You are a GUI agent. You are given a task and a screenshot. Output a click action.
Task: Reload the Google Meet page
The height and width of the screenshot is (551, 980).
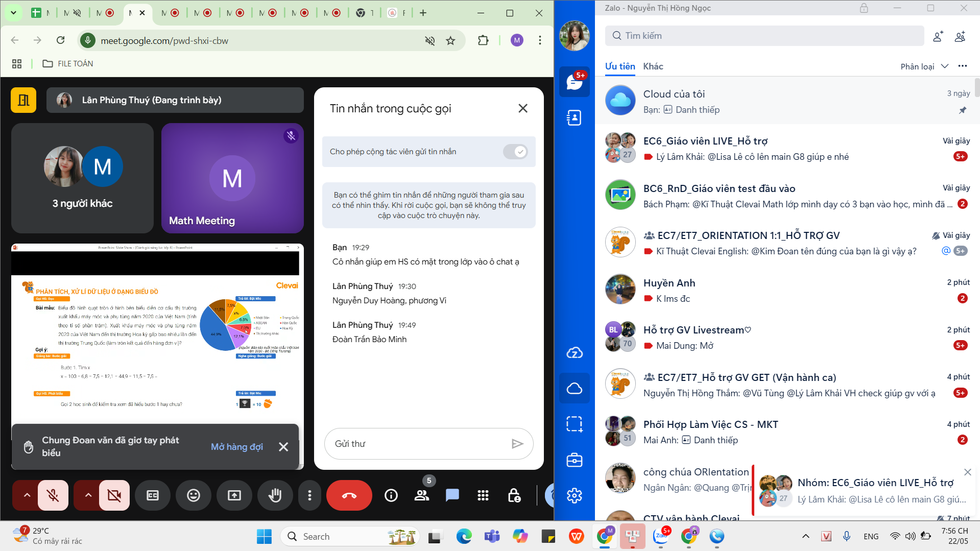(60, 40)
